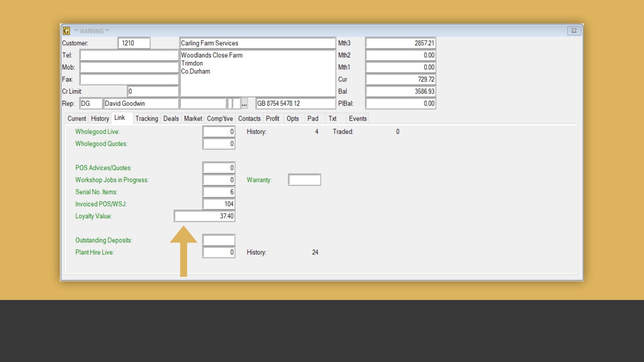Click the Loyalty Value field showing 37.40
This screenshot has height=362, width=644.
click(204, 216)
